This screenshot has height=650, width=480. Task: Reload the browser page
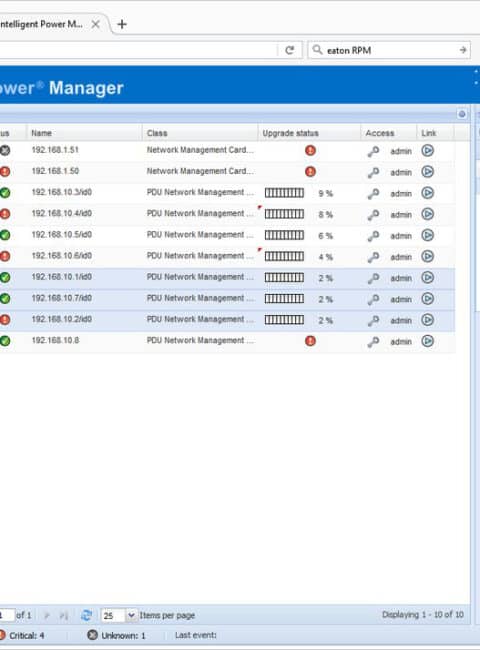289,50
